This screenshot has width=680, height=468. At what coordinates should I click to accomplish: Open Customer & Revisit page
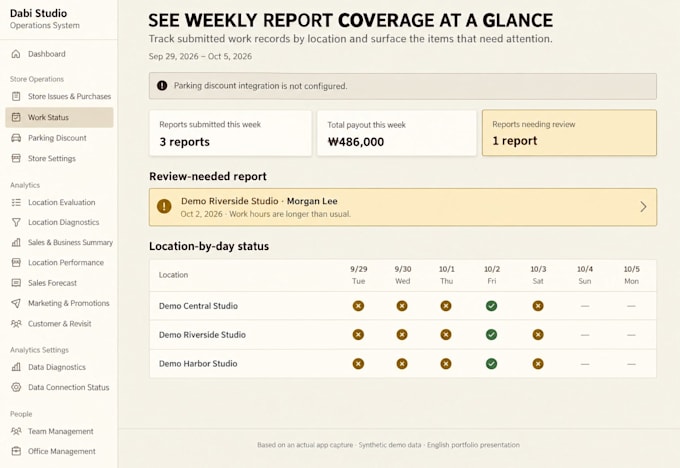59,324
